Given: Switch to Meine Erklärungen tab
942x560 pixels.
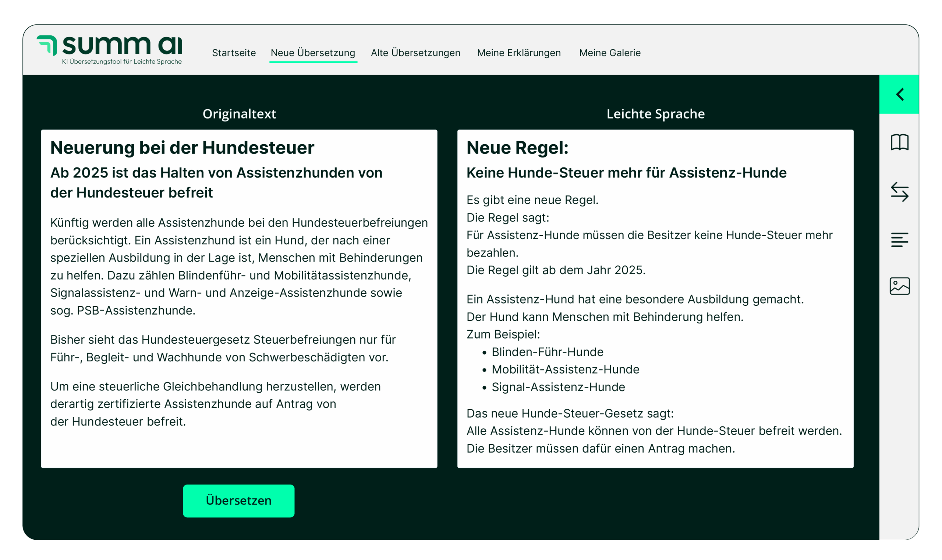Looking at the screenshot, I should click(518, 53).
